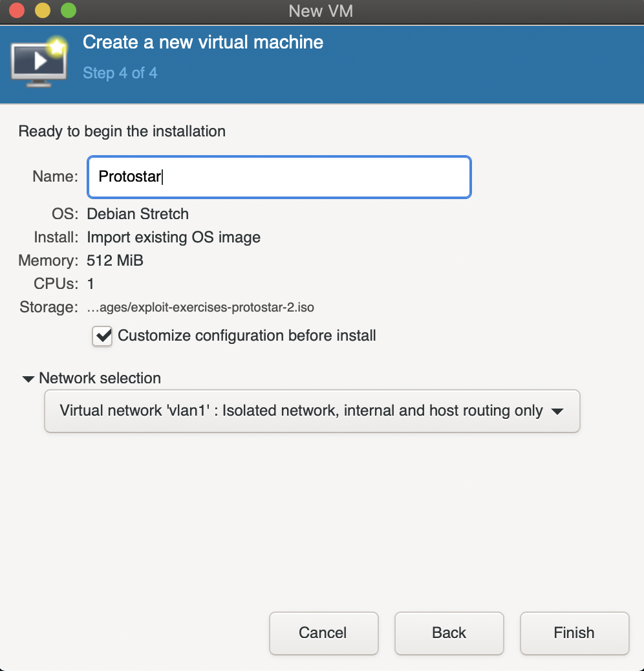644x671 pixels.
Task: Click the virtual machine monitor icon in header
Action: click(x=39, y=62)
